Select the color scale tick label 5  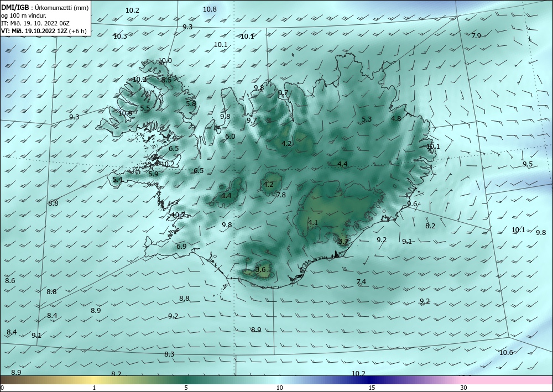[x=186, y=388]
